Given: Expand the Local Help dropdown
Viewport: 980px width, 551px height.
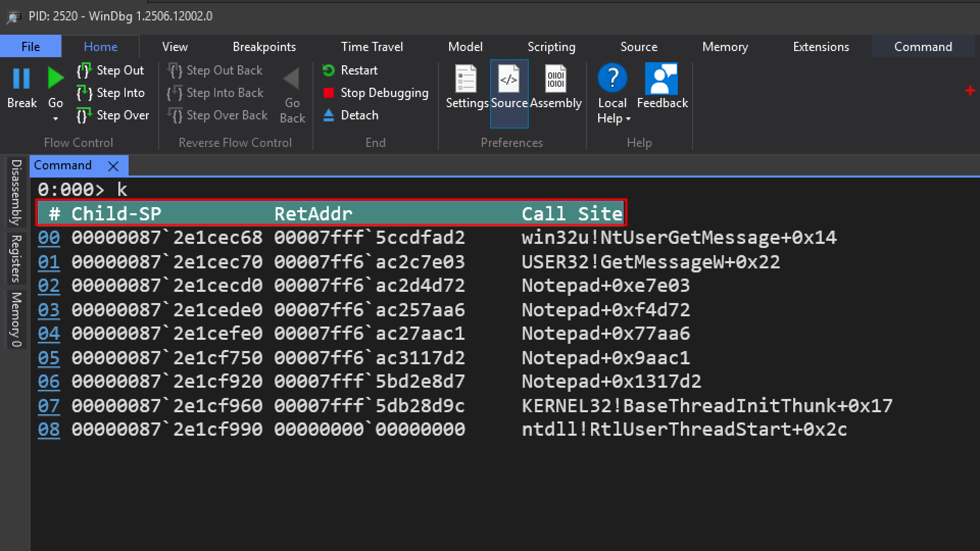Looking at the screenshot, I should 628,119.
